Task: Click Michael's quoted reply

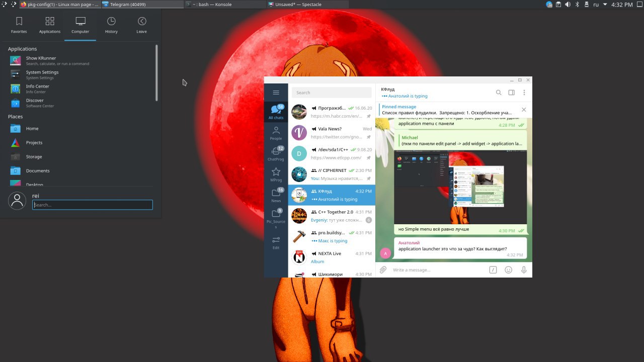Action: (460, 140)
